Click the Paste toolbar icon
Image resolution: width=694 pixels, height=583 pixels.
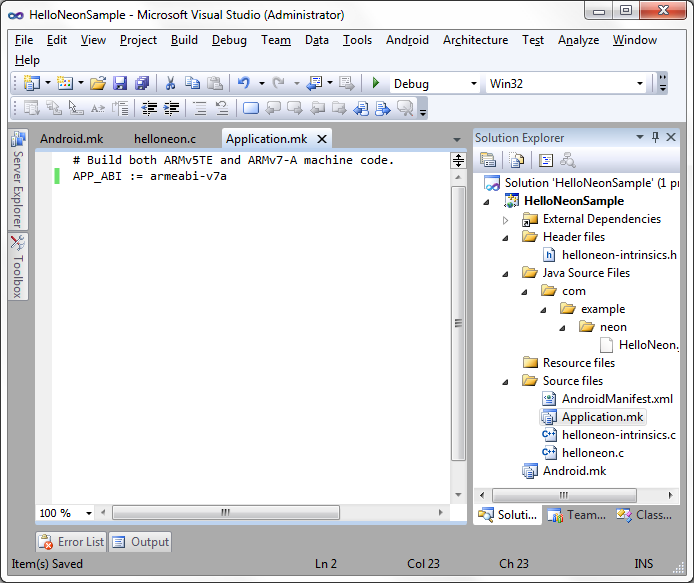[x=215, y=83]
